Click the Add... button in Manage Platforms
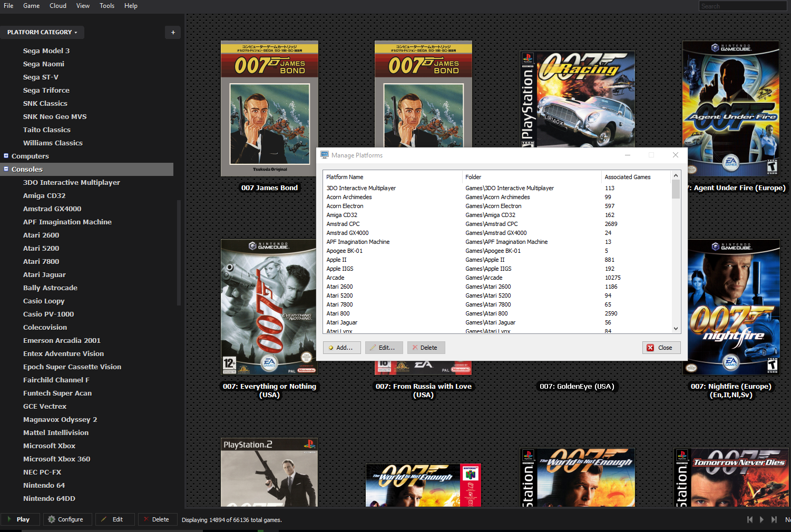 tap(342, 348)
